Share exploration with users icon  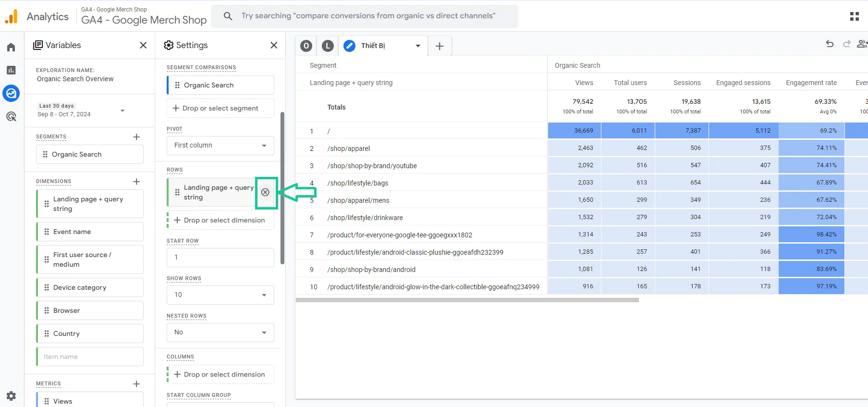pos(862,44)
